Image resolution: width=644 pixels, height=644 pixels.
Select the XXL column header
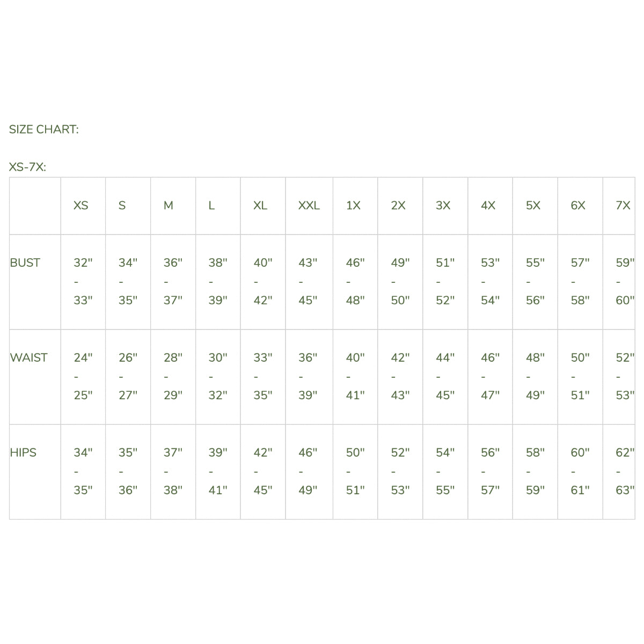coord(309,206)
